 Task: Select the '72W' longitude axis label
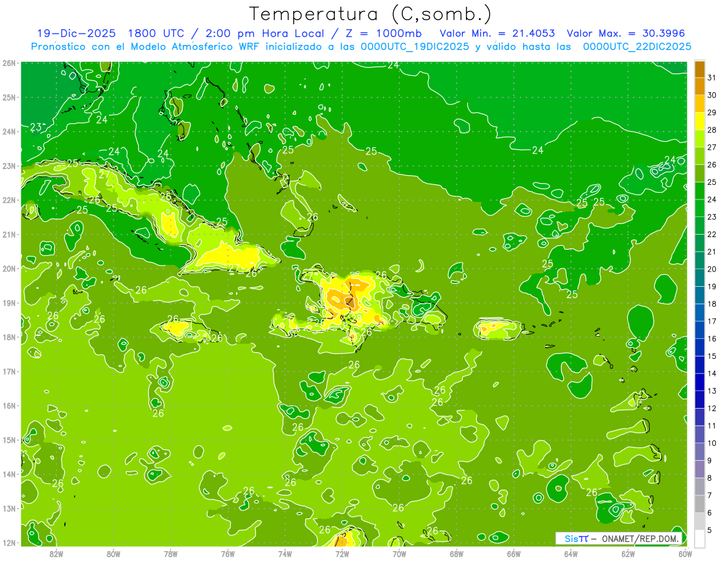point(342,553)
